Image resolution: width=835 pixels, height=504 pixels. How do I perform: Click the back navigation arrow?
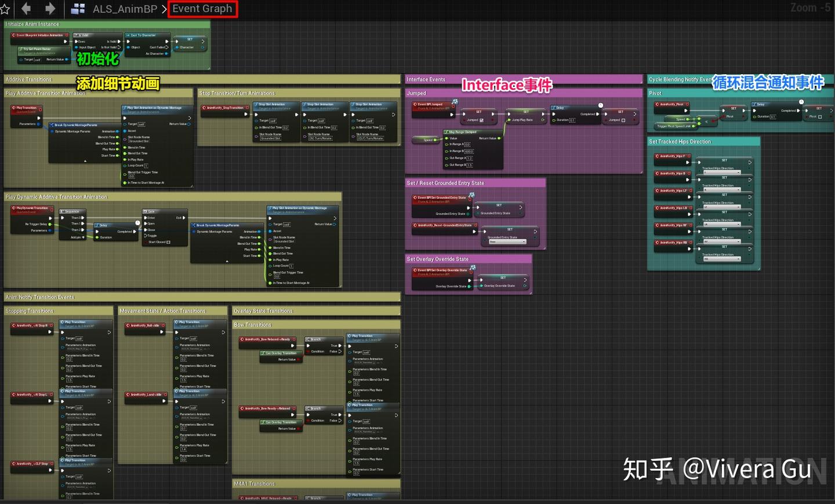point(25,9)
